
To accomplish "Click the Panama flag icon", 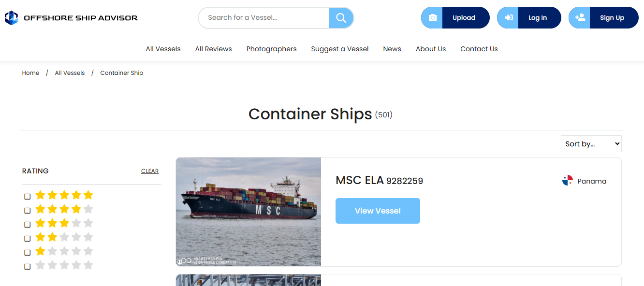I will (x=568, y=181).
